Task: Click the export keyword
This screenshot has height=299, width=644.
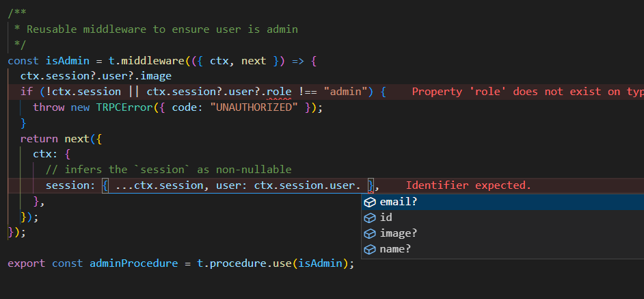Action: (x=27, y=263)
